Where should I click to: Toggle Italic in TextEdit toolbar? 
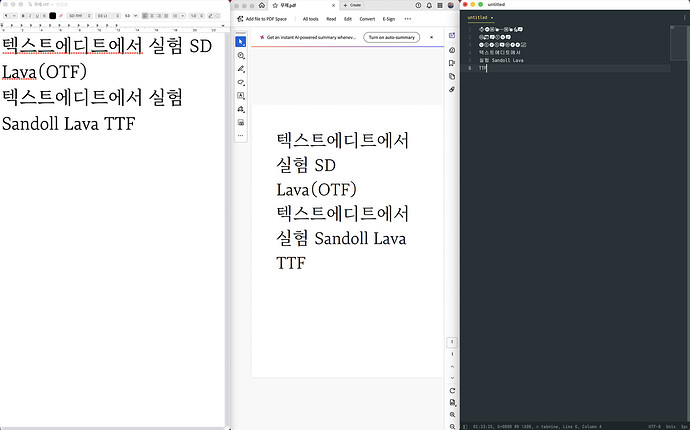(30, 16)
